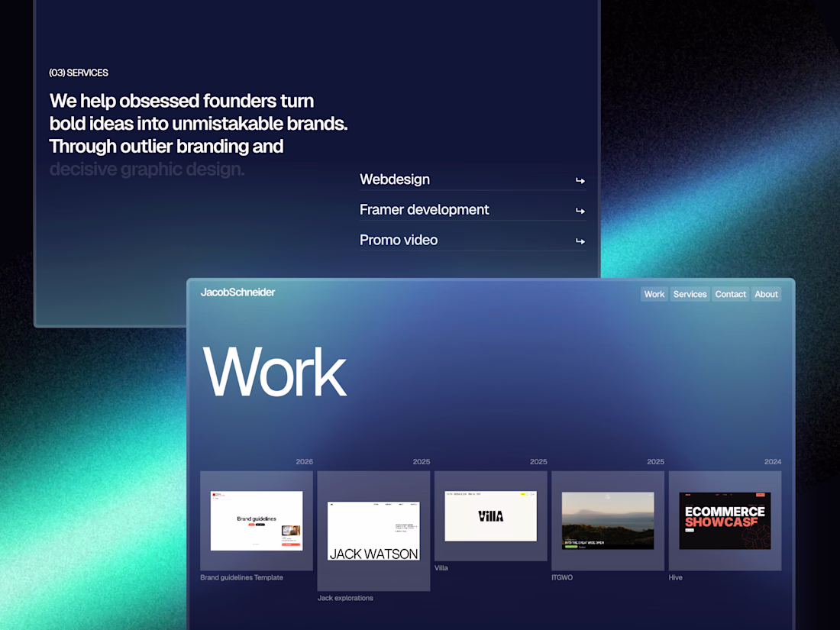Click the '(03) SERVICES' section label
Viewport: 840px width, 630px height.
coord(79,73)
